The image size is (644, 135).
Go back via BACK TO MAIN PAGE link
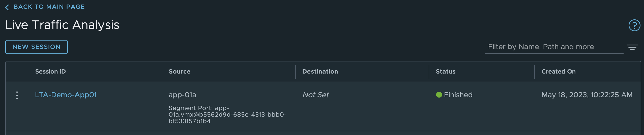(49, 7)
